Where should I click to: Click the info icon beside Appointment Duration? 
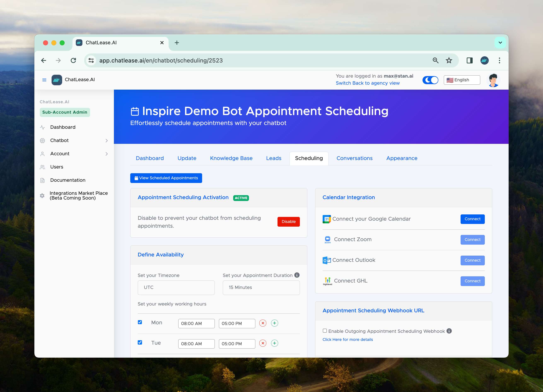point(297,275)
